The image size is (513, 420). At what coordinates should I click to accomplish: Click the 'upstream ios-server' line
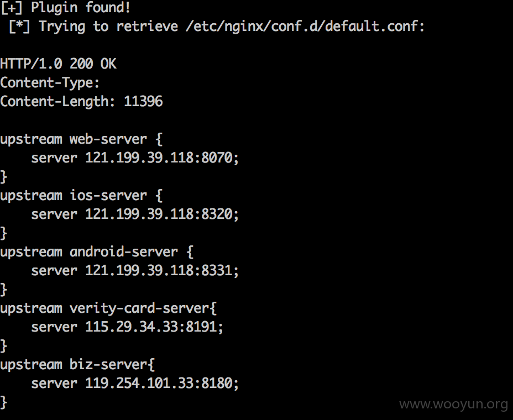[x=81, y=196]
